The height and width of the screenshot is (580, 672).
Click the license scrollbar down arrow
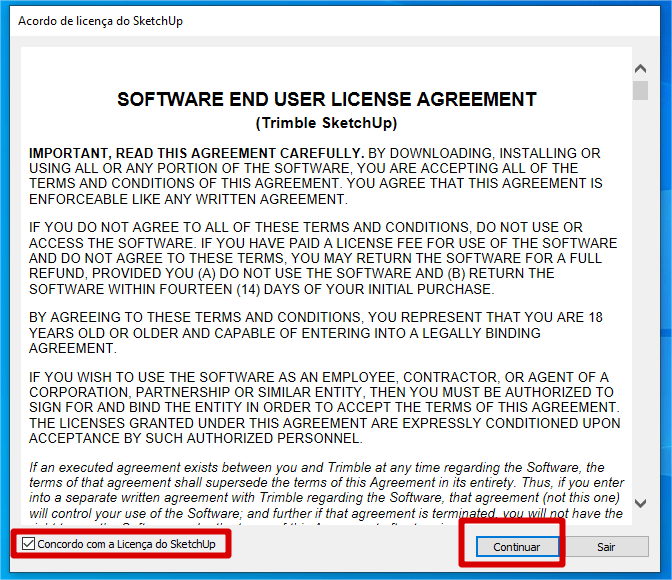640,503
